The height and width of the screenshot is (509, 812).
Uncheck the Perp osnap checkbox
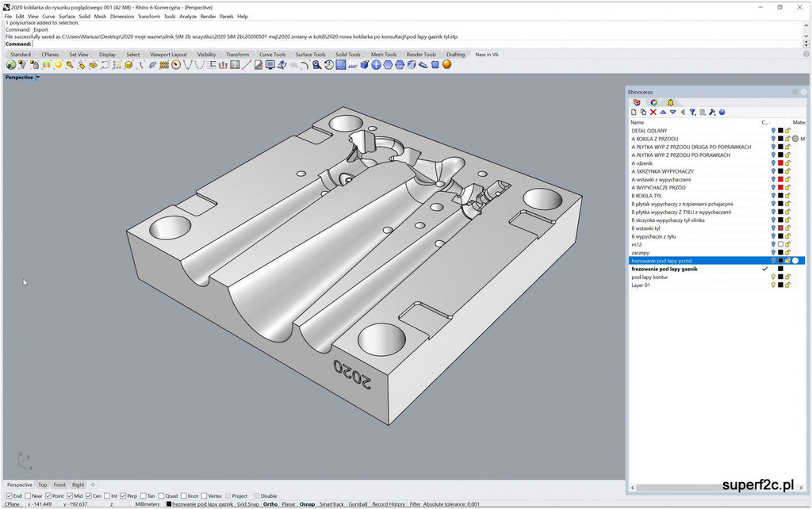click(123, 496)
